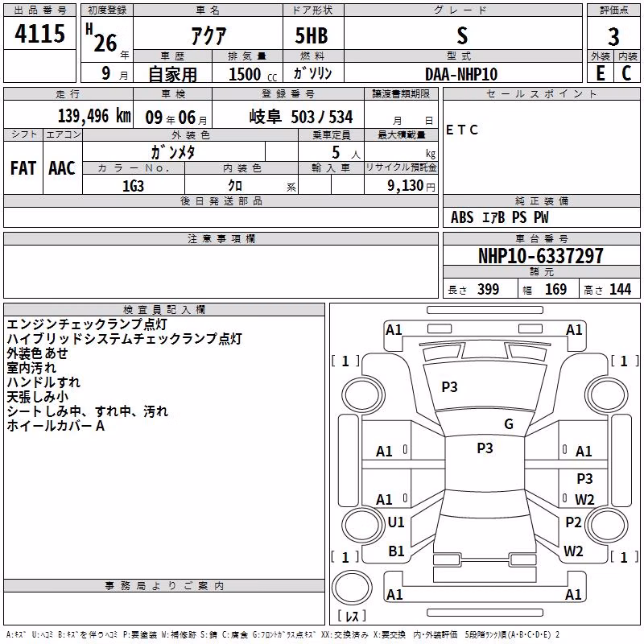This screenshot has width=644, height=644.
Task: Select the fuel type ガソリン
Action: pos(313,73)
